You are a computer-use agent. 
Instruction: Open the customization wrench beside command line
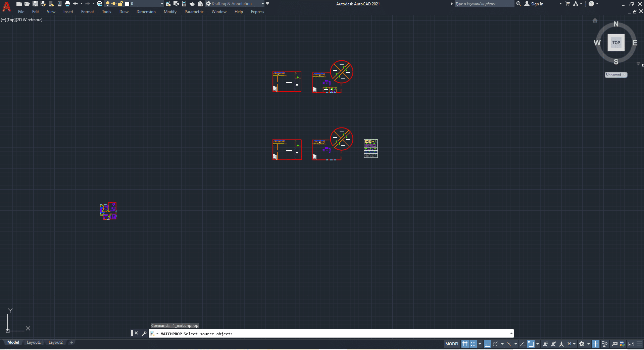coord(144,334)
